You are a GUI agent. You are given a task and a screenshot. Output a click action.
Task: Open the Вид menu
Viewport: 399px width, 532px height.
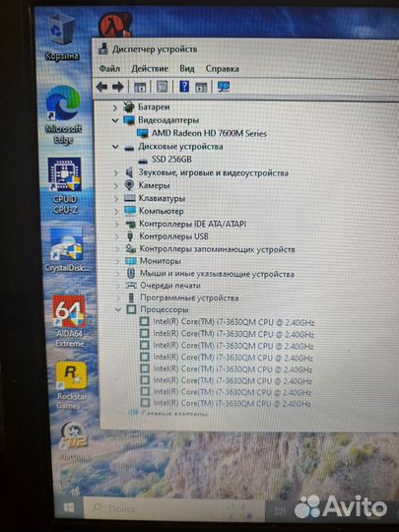[x=187, y=69]
